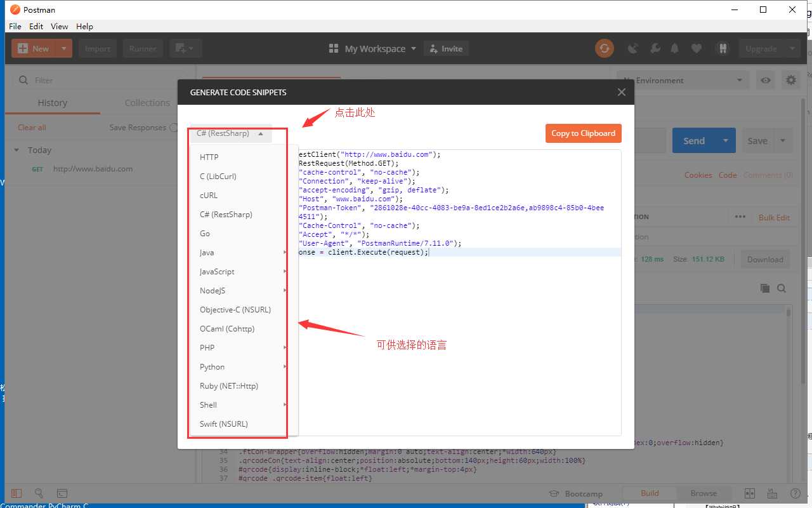812x508 pixels.
Task: Close the Generate Code Snippets dialog
Action: click(622, 92)
